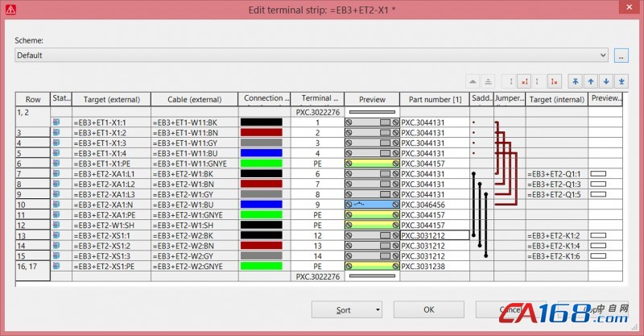
Task: Select part number PXC.3031238
Action: (435, 266)
